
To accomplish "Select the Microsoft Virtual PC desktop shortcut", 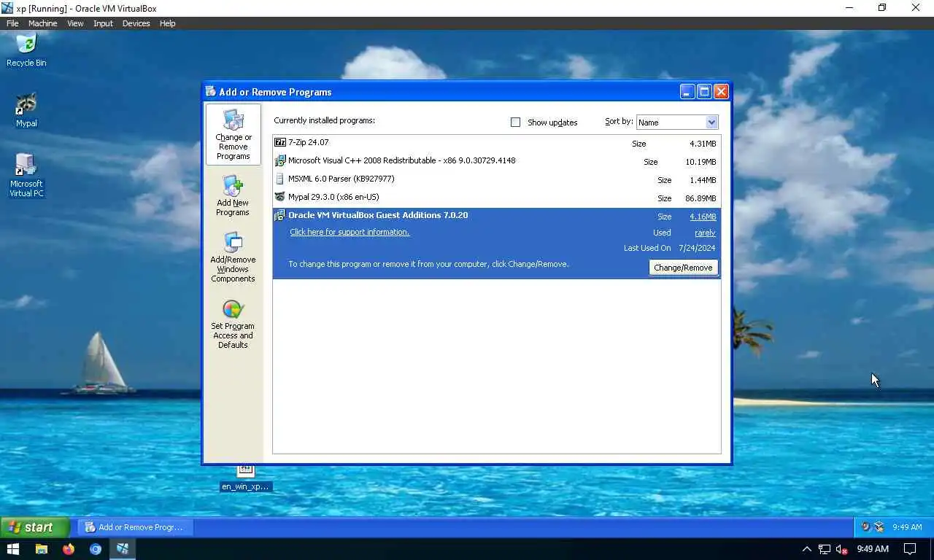I will (26, 164).
